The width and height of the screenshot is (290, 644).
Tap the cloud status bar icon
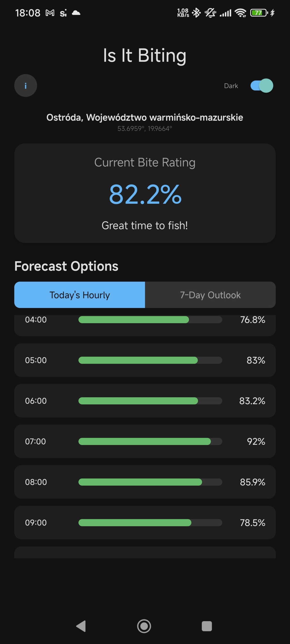(76, 13)
